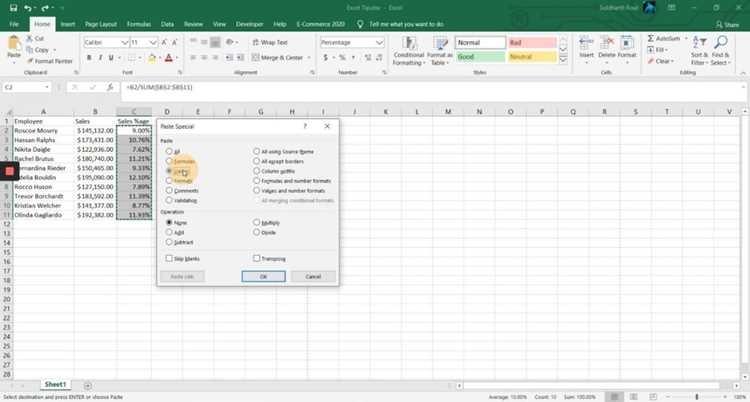Apply the red Font Color A
This screenshot has height=402, width=750.
(168, 58)
